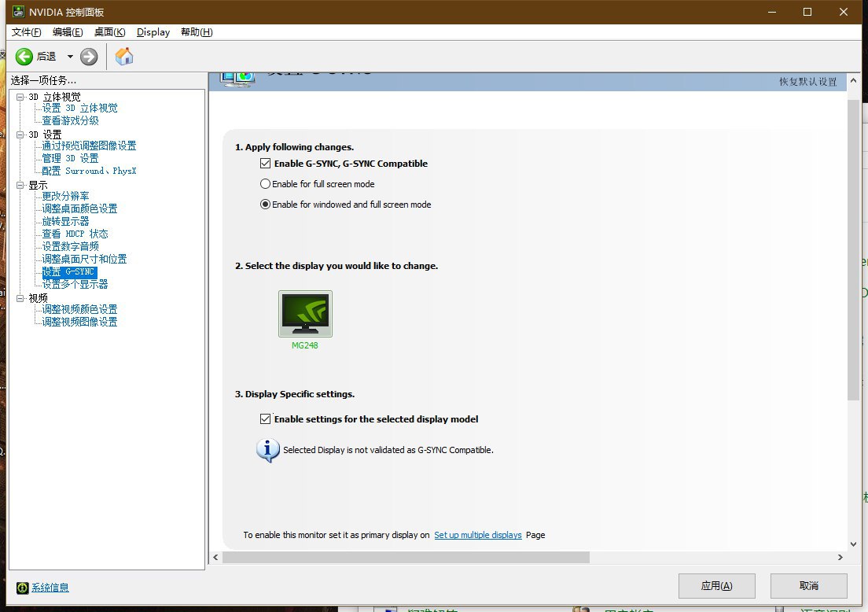The width and height of the screenshot is (868, 612).
Task: Toggle Enable settings for selected display model
Action: tap(266, 418)
